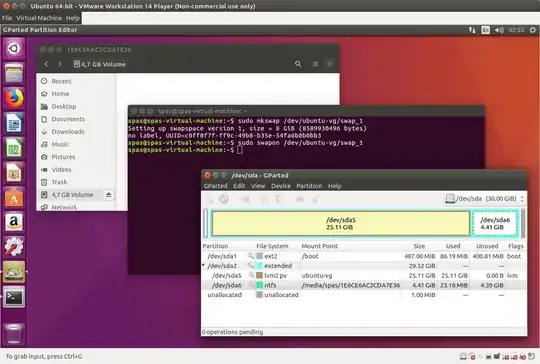Open GParted's Device menu
540x364 pixels.
click(281, 186)
